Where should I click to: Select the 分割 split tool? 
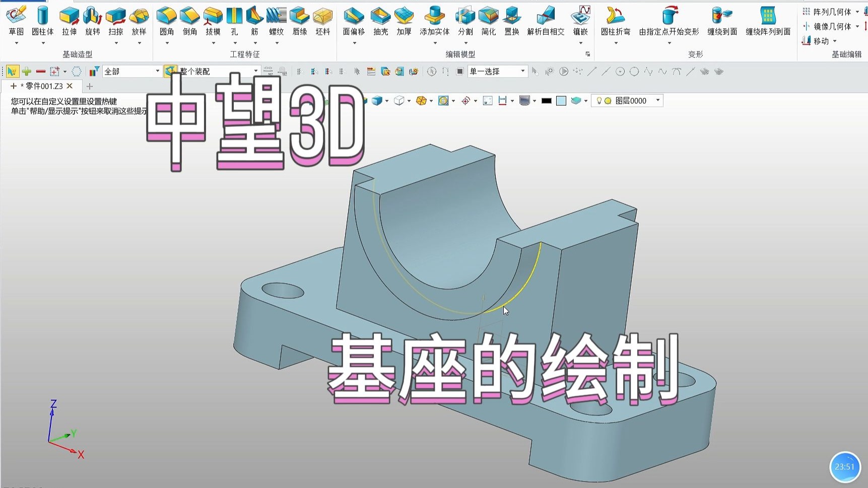465,22
